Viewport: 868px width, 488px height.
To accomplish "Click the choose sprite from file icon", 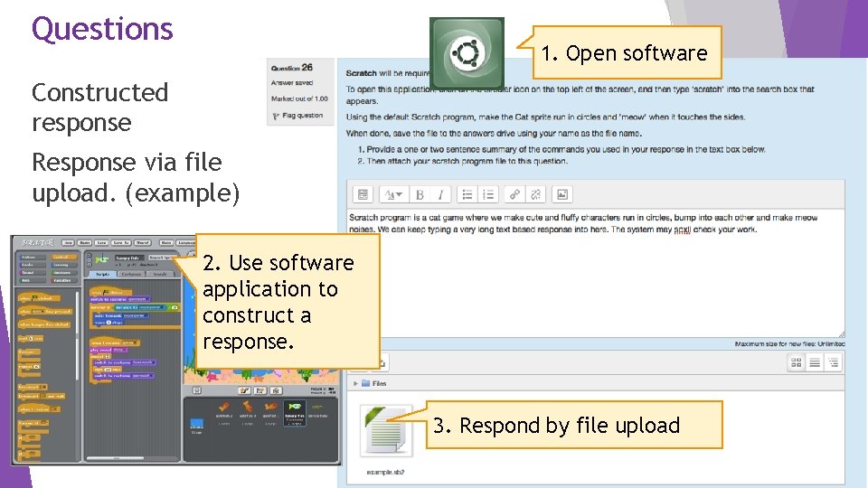I will click(x=260, y=390).
